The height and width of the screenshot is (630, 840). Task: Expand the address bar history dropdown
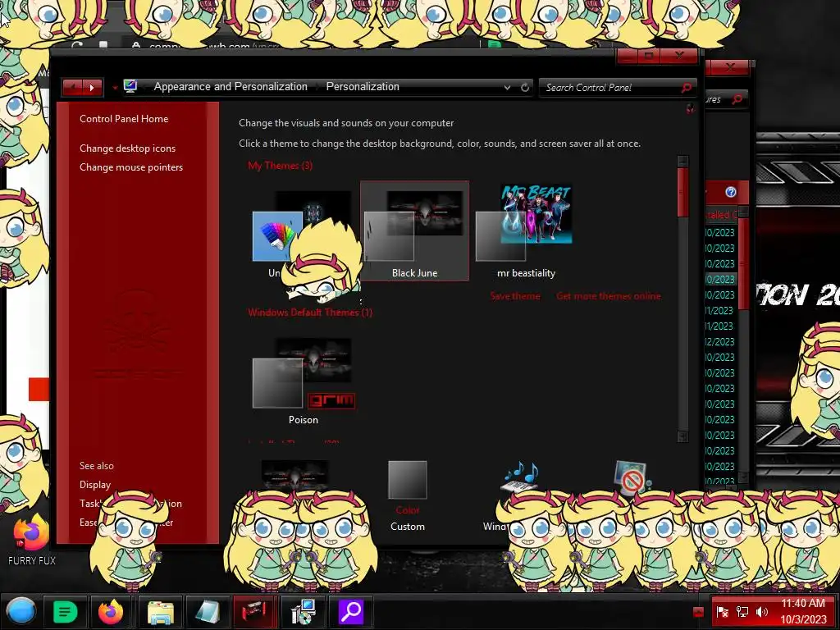click(507, 87)
